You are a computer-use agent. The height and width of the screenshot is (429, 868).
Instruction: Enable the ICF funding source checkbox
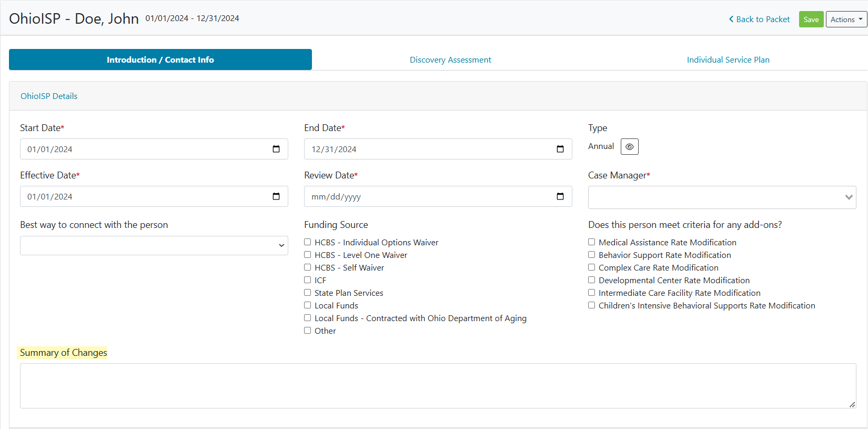click(x=308, y=280)
